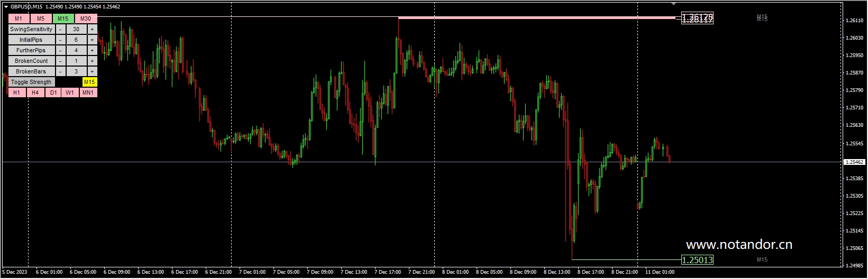Screen dimensions: 868x279
Task: Increase SwingSensitivity with plus button
Action: (x=92, y=29)
